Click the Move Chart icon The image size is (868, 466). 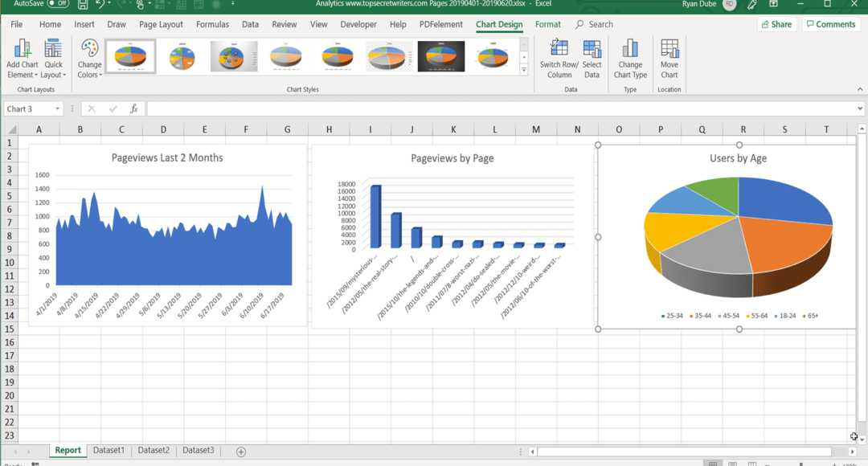point(669,50)
